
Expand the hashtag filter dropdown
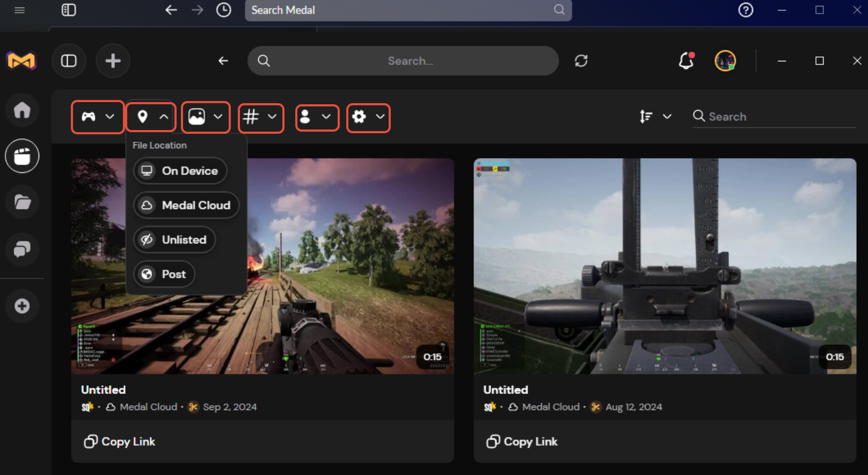click(x=261, y=117)
